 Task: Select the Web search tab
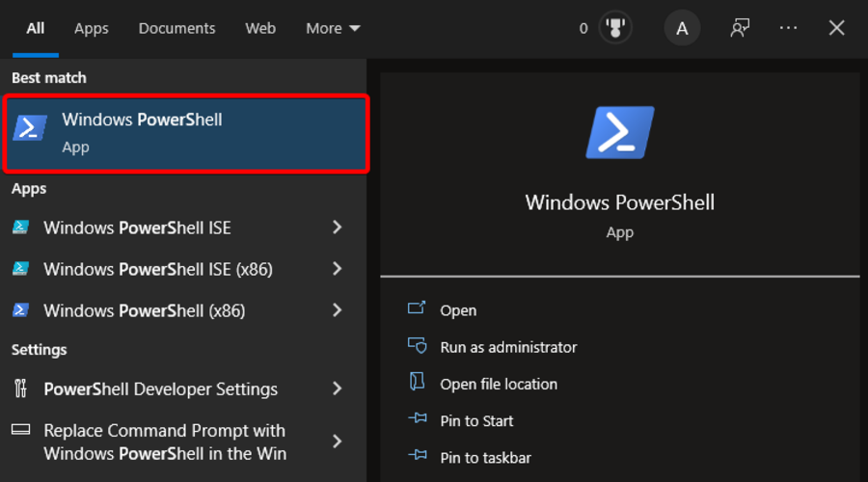click(x=260, y=28)
